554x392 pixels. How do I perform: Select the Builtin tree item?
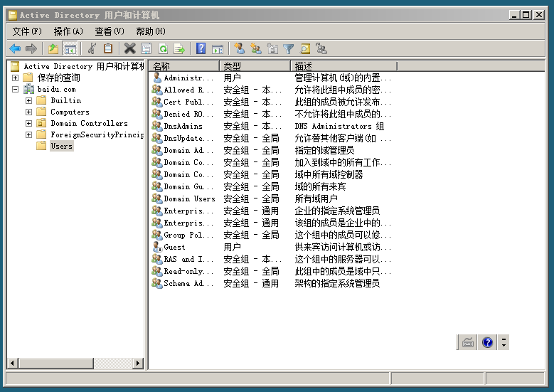pos(65,100)
